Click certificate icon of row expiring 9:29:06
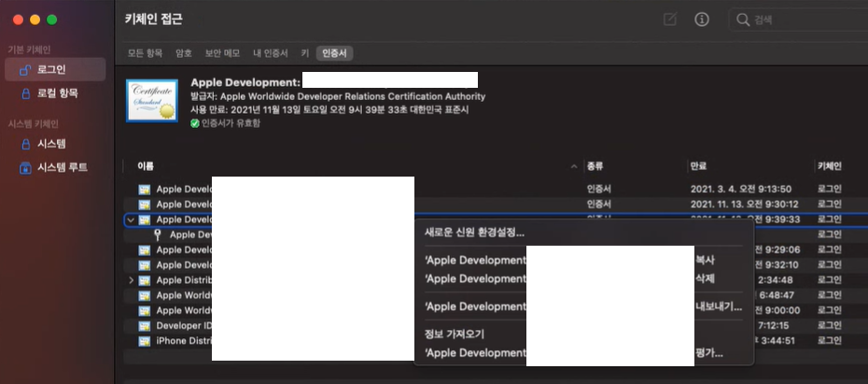The width and height of the screenshot is (868, 384). tap(145, 249)
